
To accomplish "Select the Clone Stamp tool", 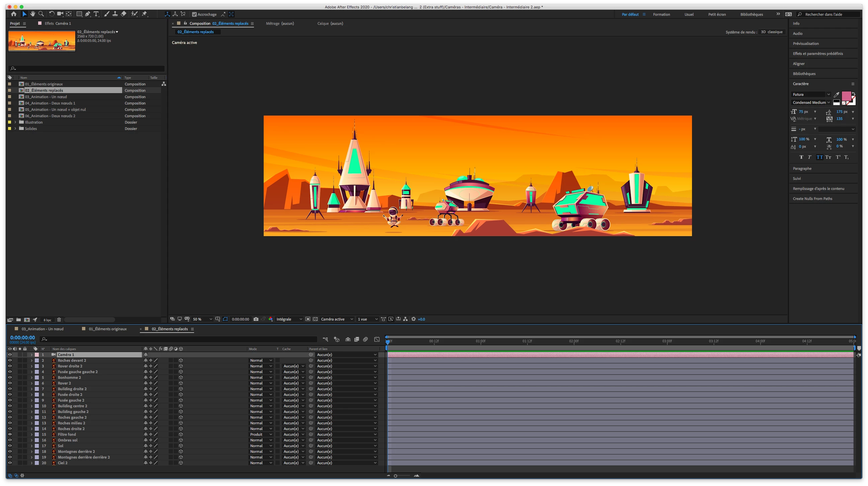I will point(115,14).
